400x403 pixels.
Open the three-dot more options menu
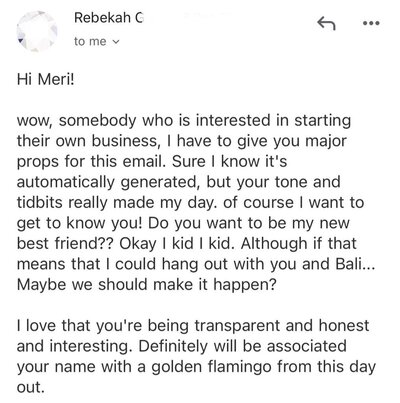pos(371,23)
